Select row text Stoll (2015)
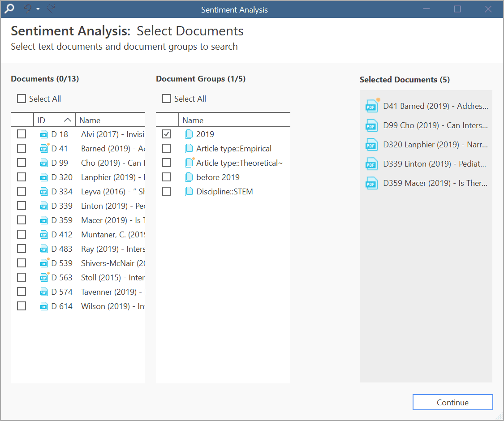Image resolution: width=504 pixels, height=421 pixels. click(x=101, y=278)
